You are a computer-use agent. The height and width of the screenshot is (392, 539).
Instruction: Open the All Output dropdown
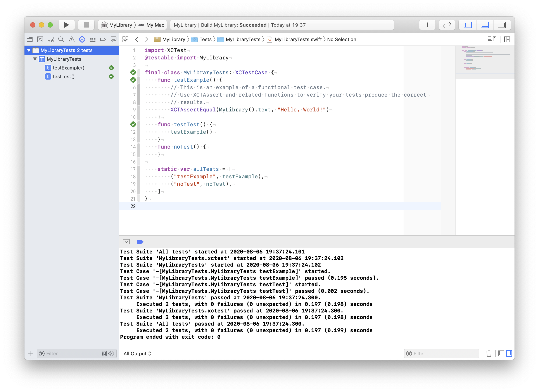click(137, 354)
